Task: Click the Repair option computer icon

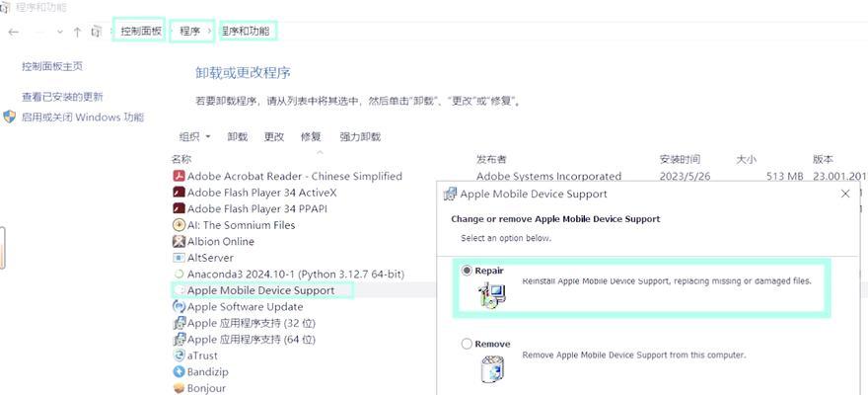Action: click(492, 294)
